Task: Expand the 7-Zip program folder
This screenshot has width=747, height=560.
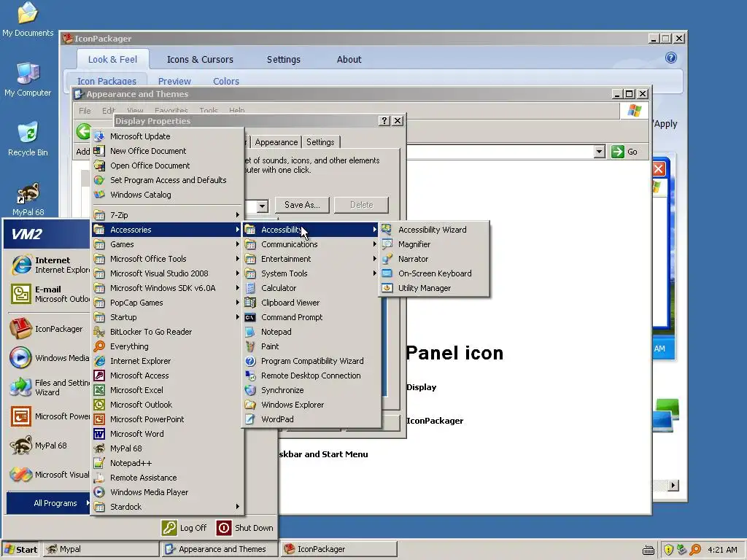Action: coord(167,215)
